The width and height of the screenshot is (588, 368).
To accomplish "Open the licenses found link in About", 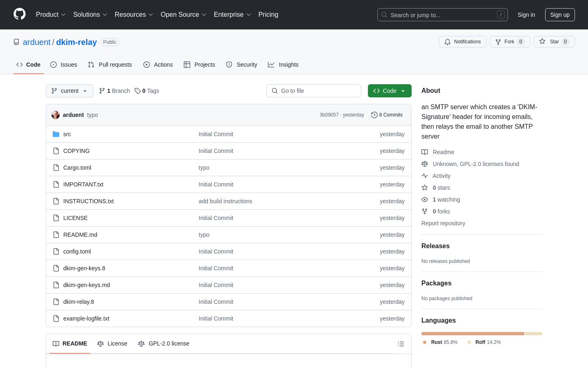I will [x=470, y=164].
